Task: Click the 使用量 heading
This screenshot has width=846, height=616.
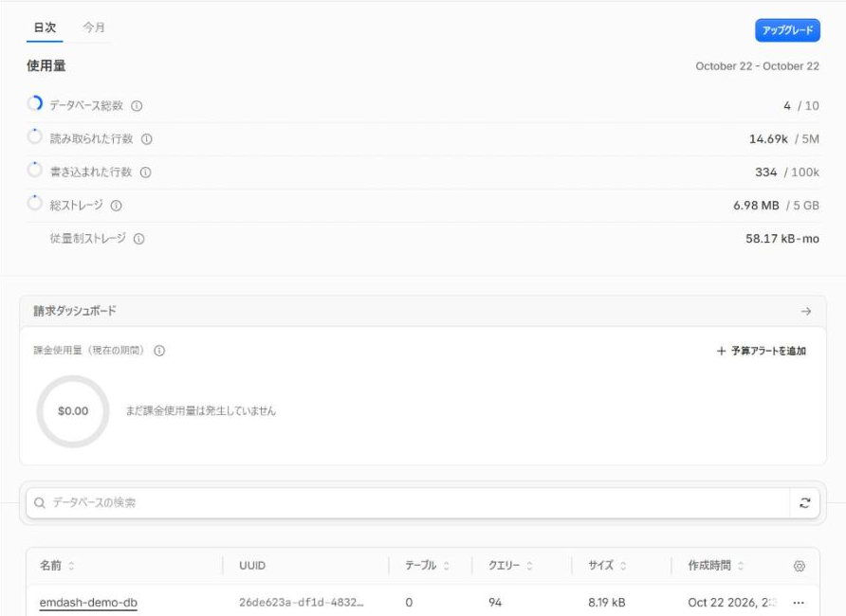Action: [46, 65]
